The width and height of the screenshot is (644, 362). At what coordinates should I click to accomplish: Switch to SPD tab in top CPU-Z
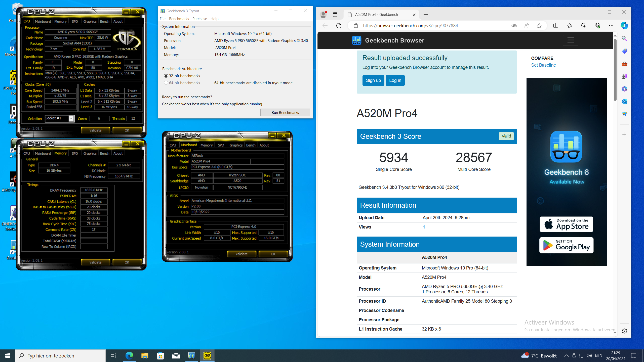click(75, 21)
